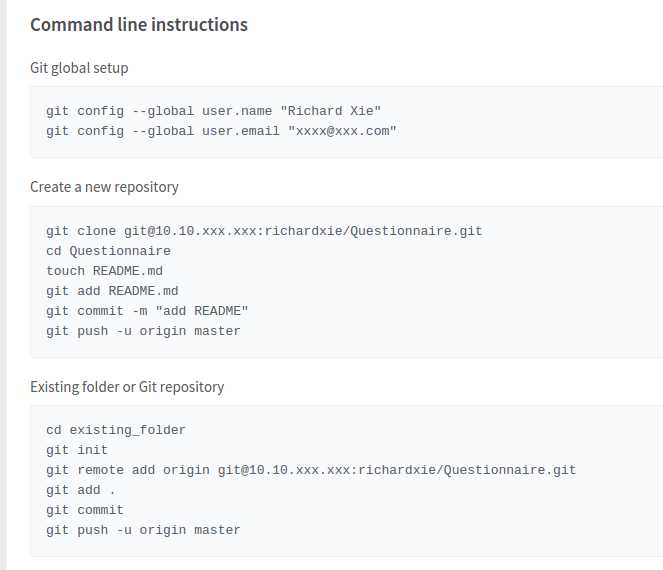
Task: Click the Git global setup subheading
Action: (79, 68)
